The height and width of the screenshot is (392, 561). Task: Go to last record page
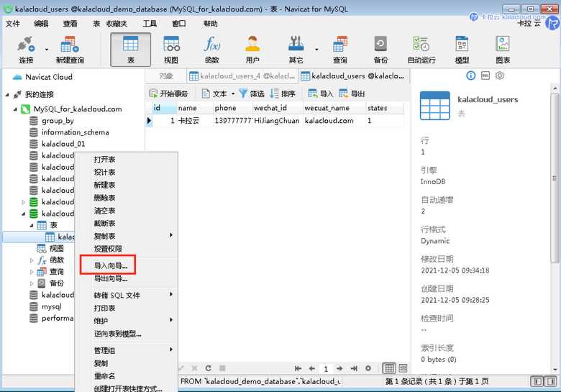point(354,368)
